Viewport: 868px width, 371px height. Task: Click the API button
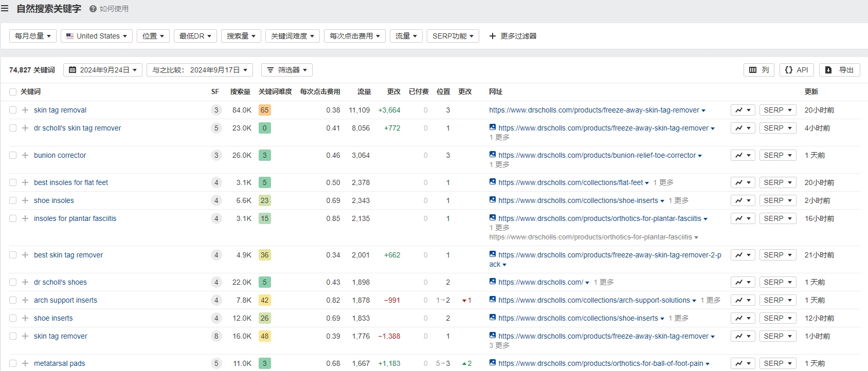click(797, 70)
